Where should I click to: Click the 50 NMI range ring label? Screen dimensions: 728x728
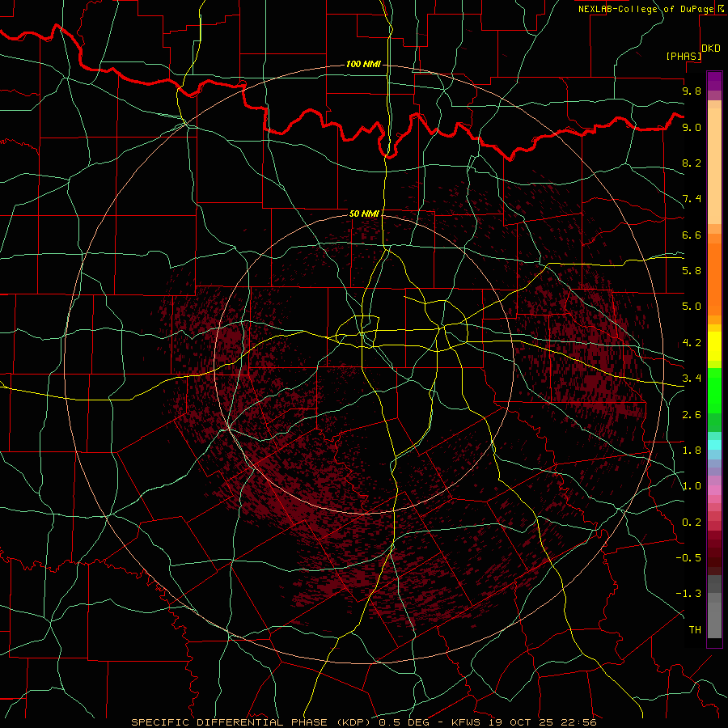[364, 214]
